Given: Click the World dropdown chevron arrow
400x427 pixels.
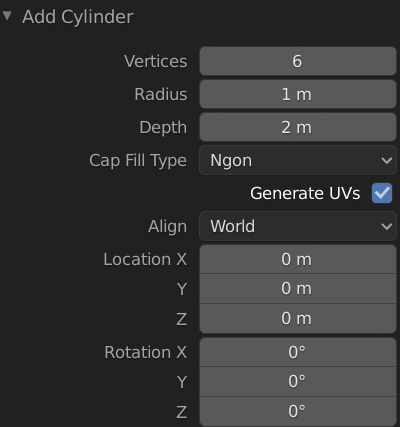Looking at the screenshot, I should (387, 227).
